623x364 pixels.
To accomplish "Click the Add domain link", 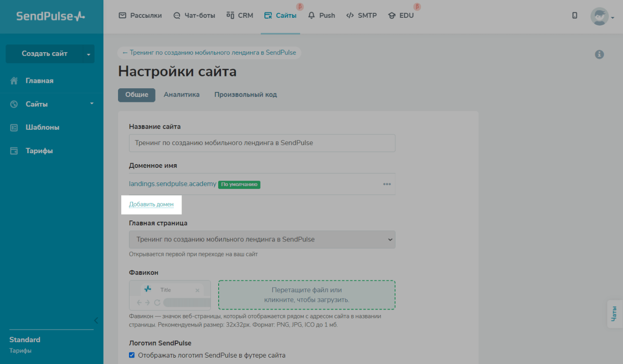I will 151,204.
